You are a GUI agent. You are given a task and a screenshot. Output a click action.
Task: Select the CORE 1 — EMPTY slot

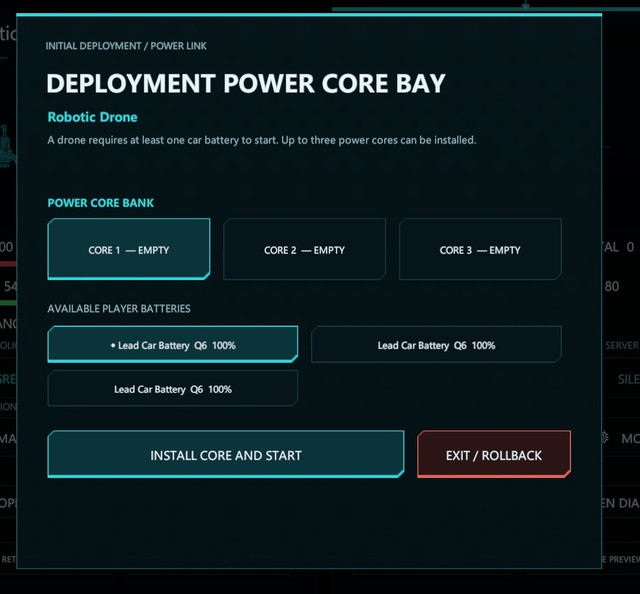[x=129, y=249]
